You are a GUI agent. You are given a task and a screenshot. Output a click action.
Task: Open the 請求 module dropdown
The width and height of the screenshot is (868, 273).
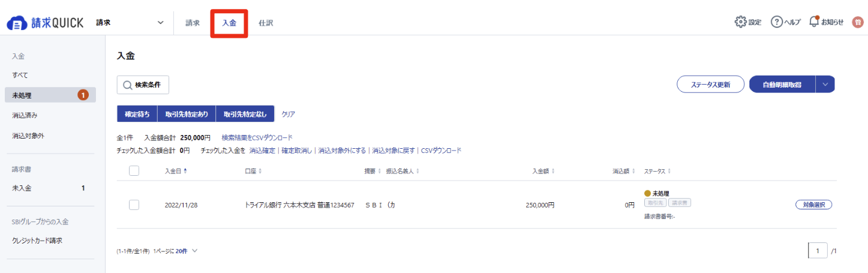[x=130, y=23]
